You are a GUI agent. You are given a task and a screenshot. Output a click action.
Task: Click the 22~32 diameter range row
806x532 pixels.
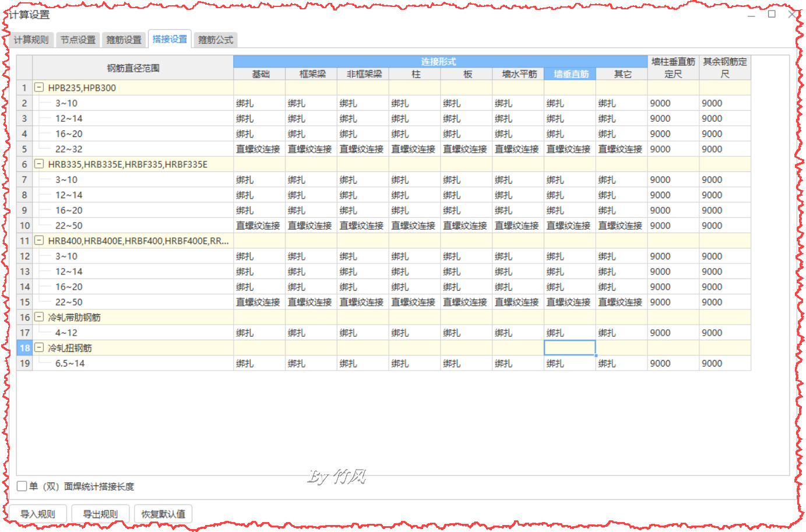(133, 149)
